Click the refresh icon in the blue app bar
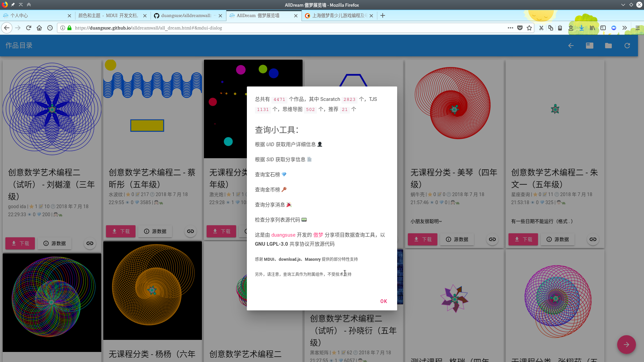Viewport: 644px width, 362px height. (x=627, y=46)
